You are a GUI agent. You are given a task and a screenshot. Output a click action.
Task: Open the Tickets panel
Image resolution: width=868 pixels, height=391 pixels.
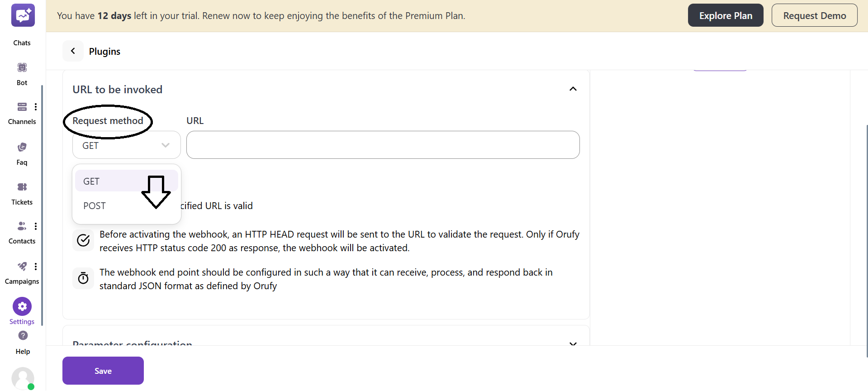click(x=22, y=187)
